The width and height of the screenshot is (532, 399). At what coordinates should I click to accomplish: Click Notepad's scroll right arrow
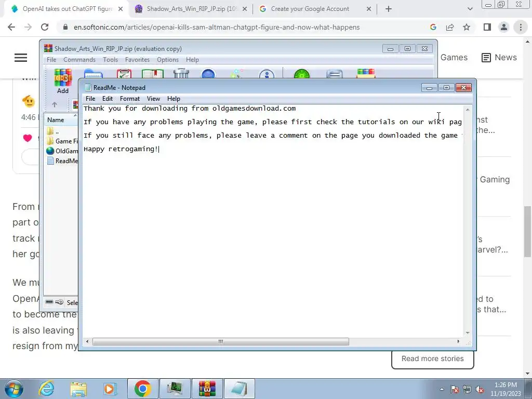tap(458, 341)
